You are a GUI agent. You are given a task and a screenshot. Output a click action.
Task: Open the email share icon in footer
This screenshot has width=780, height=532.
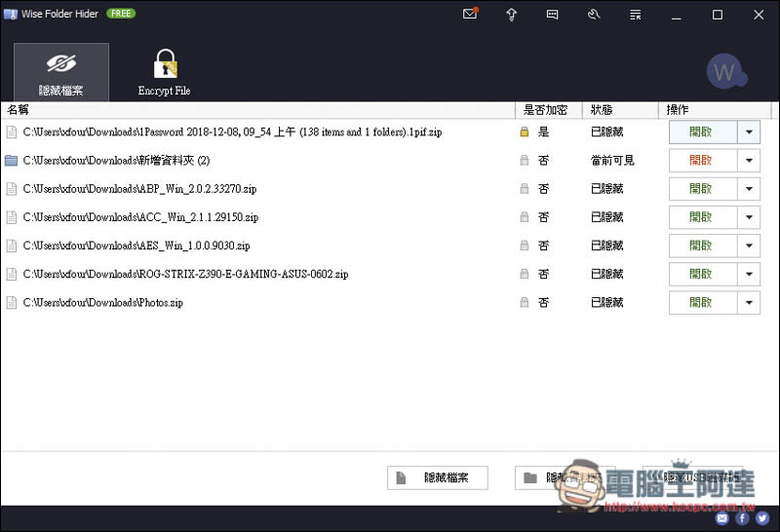[x=722, y=518]
